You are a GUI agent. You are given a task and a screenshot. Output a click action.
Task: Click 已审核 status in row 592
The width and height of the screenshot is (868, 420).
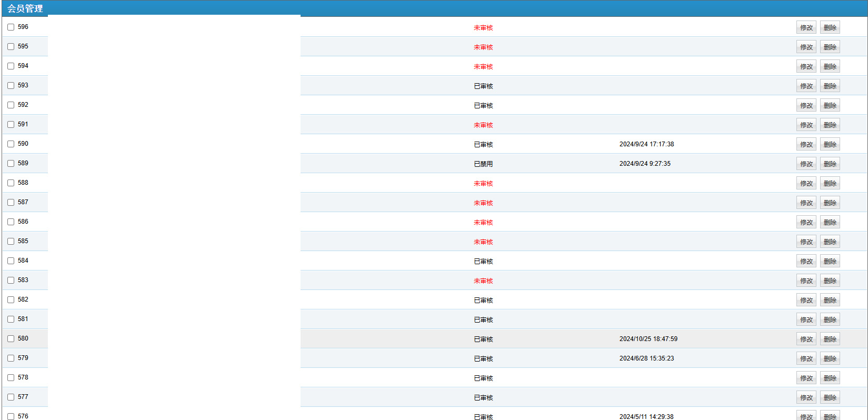coord(483,106)
